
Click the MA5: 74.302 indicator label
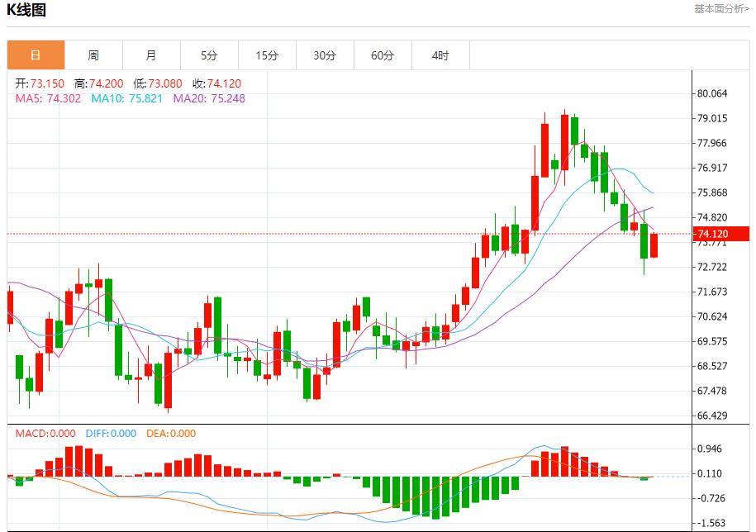tap(48, 98)
